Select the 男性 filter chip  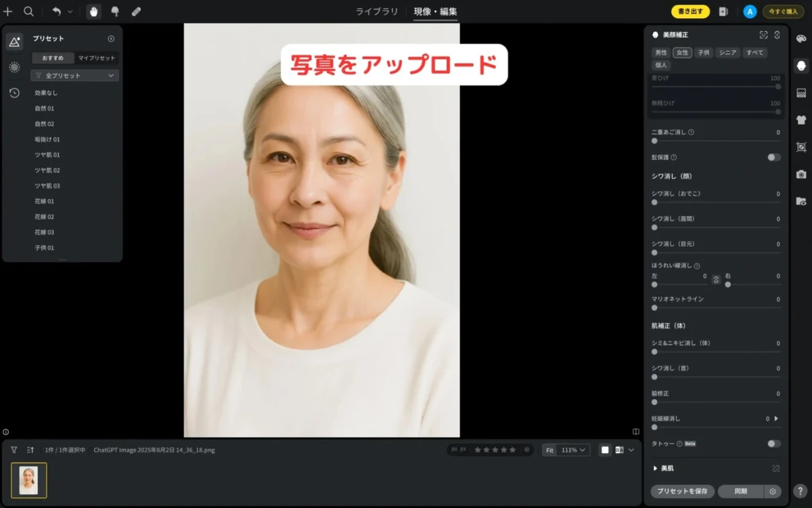click(661, 52)
